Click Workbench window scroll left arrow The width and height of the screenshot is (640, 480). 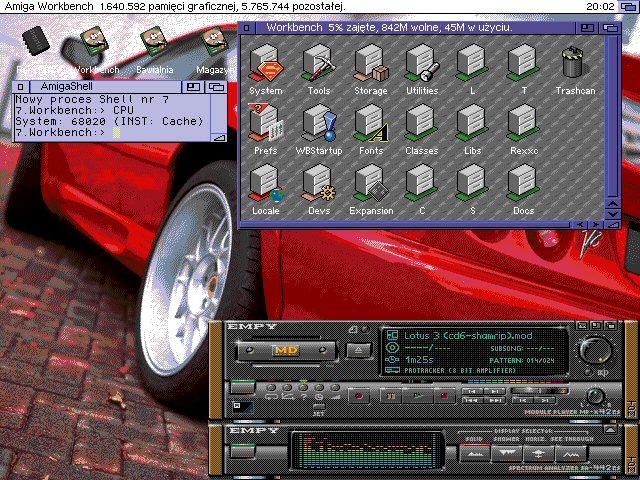[580, 224]
